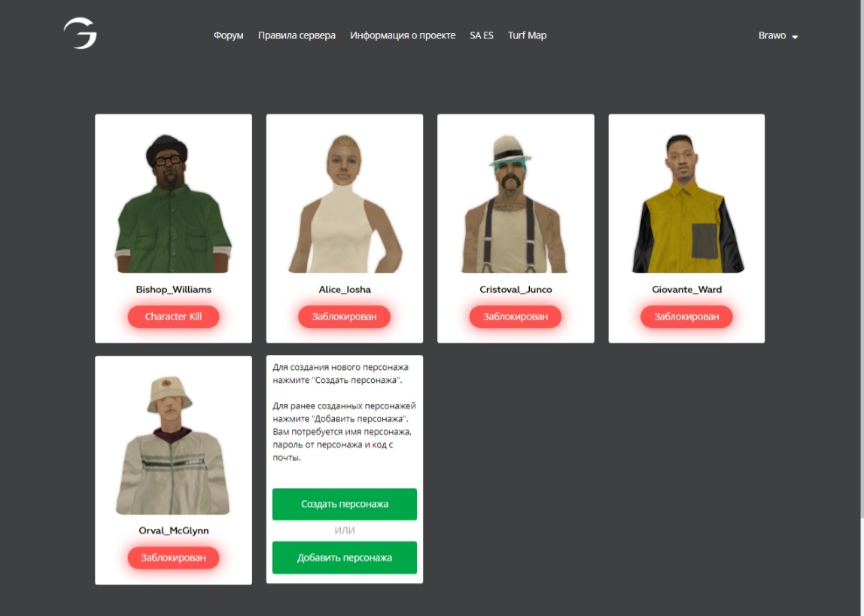Select Alice_Iosha character avatar
The height and width of the screenshot is (616, 864).
[x=344, y=203]
